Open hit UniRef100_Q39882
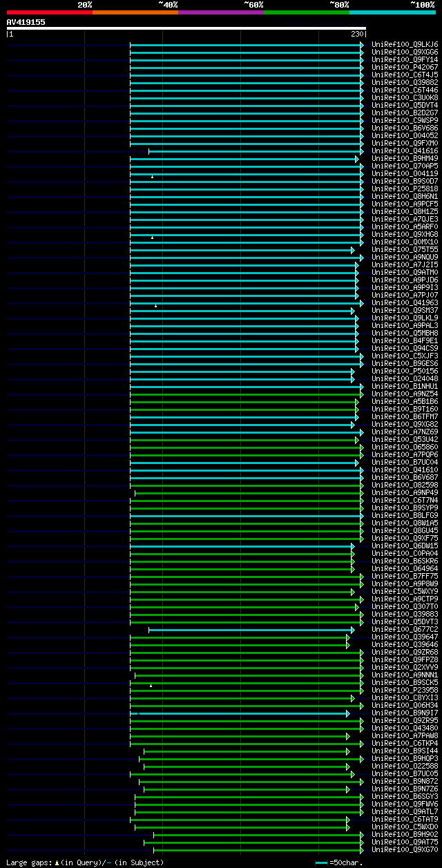 coord(405,83)
